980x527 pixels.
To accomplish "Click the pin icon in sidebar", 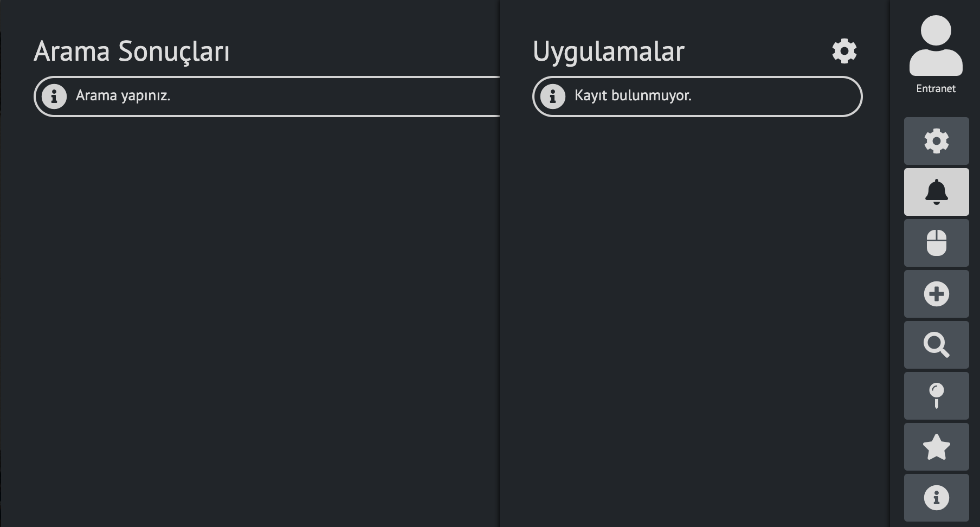I will tap(936, 396).
